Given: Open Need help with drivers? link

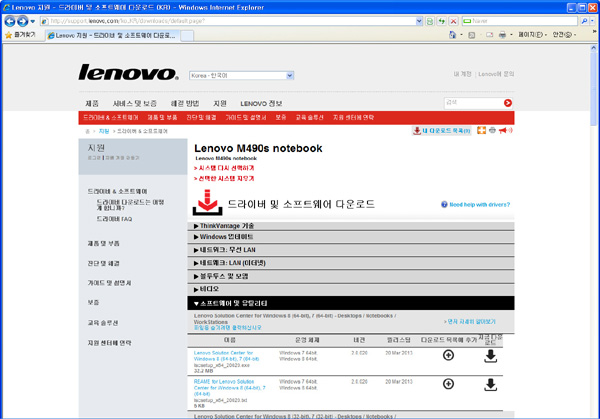Looking at the screenshot, I should point(479,204).
